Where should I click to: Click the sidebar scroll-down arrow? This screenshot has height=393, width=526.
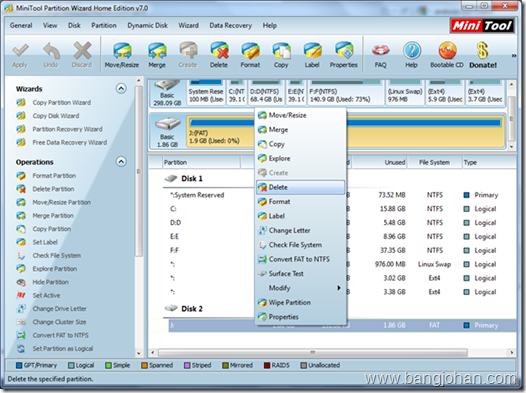(x=139, y=353)
